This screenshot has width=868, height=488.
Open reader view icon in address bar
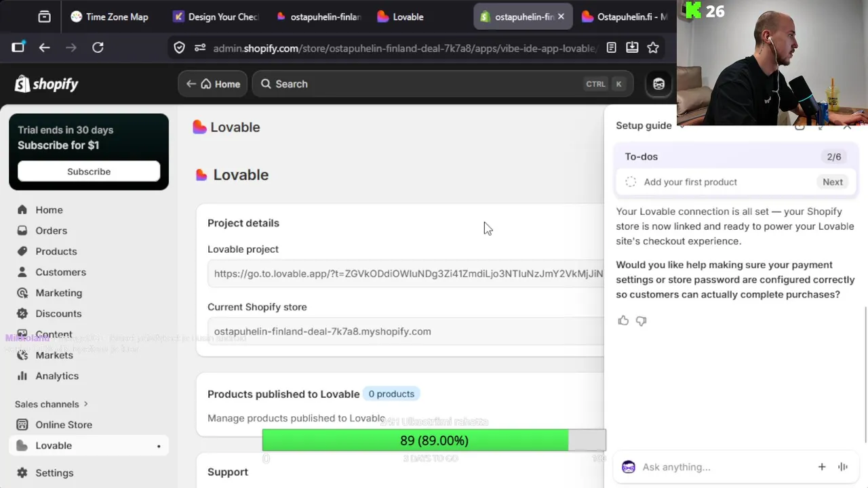[x=612, y=47]
